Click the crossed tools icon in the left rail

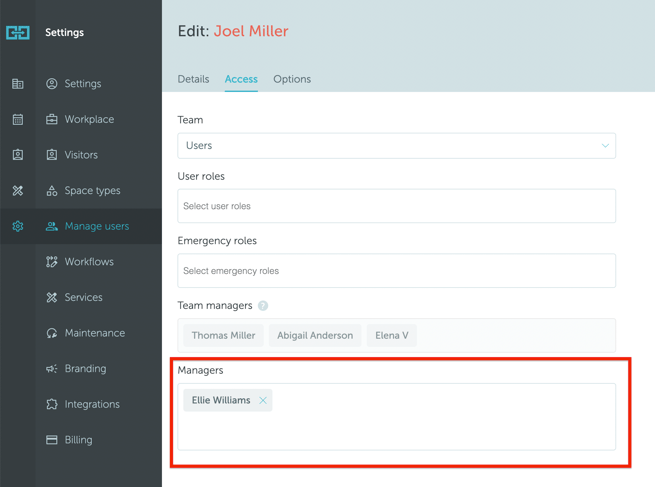pyautogui.click(x=18, y=191)
